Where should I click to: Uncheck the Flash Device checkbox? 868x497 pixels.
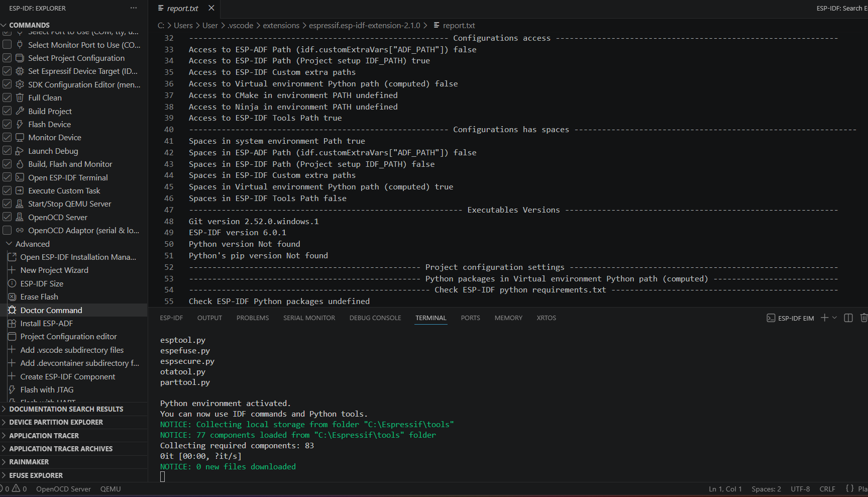7,124
